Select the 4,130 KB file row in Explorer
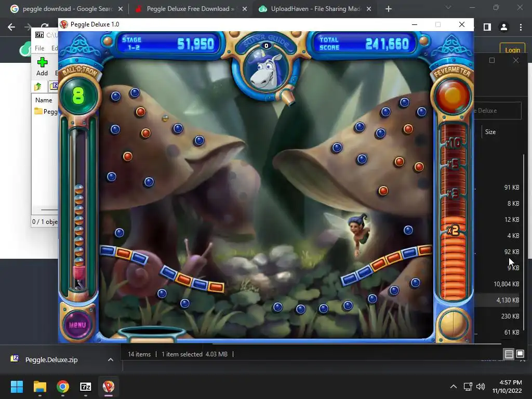 pyautogui.click(x=497, y=300)
